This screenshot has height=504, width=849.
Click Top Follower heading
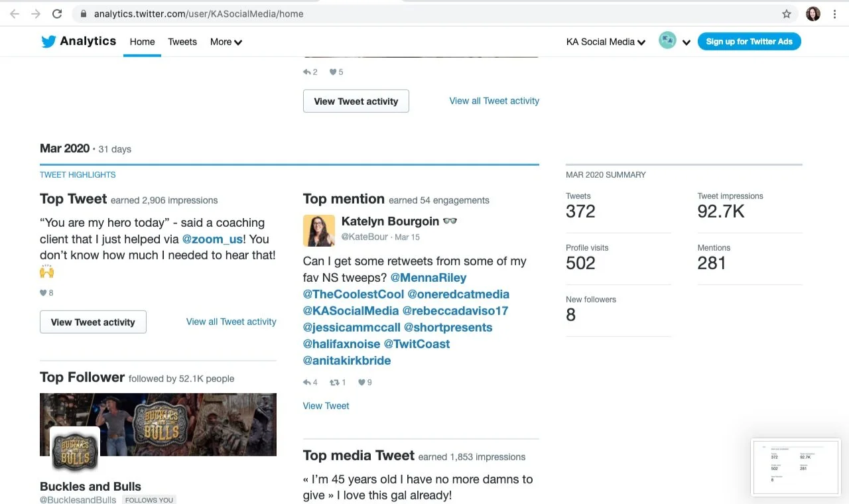click(x=82, y=377)
